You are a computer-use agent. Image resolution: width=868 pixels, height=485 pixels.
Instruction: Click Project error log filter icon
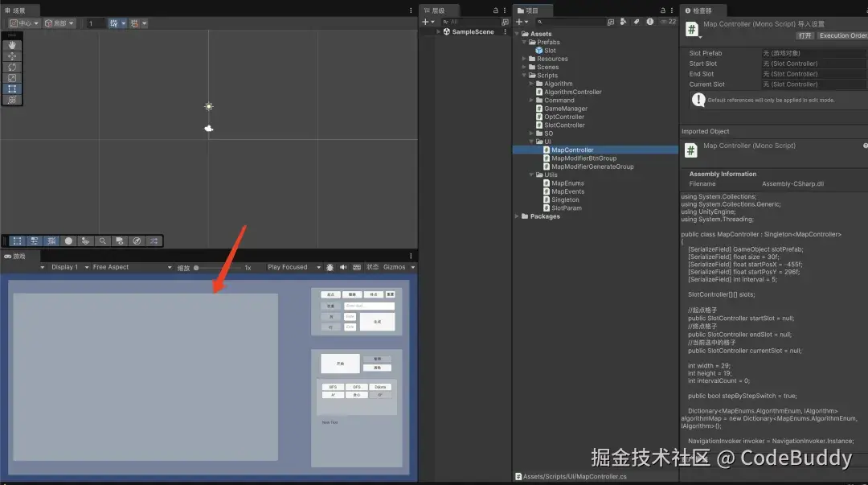[650, 22]
